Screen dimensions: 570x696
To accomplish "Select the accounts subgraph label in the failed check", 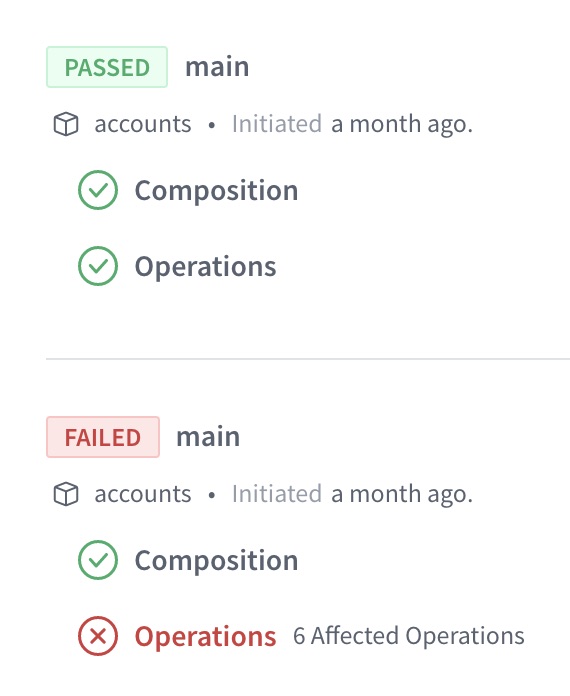I will pos(143,494).
